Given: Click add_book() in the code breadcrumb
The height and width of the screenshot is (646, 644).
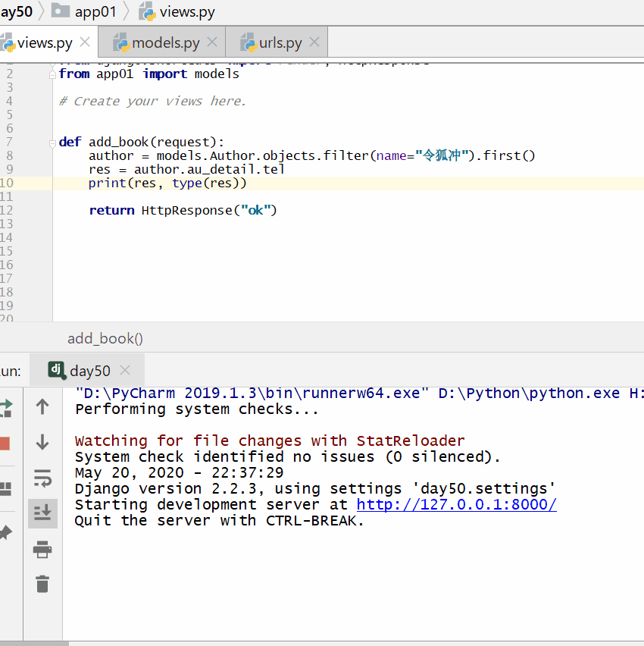Looking at the screenshot, I should (105, 339).
